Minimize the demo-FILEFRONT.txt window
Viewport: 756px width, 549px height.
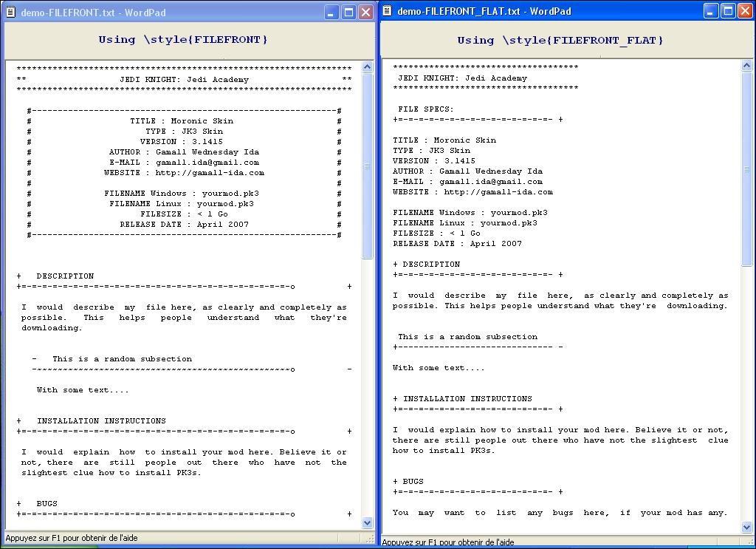331,13
